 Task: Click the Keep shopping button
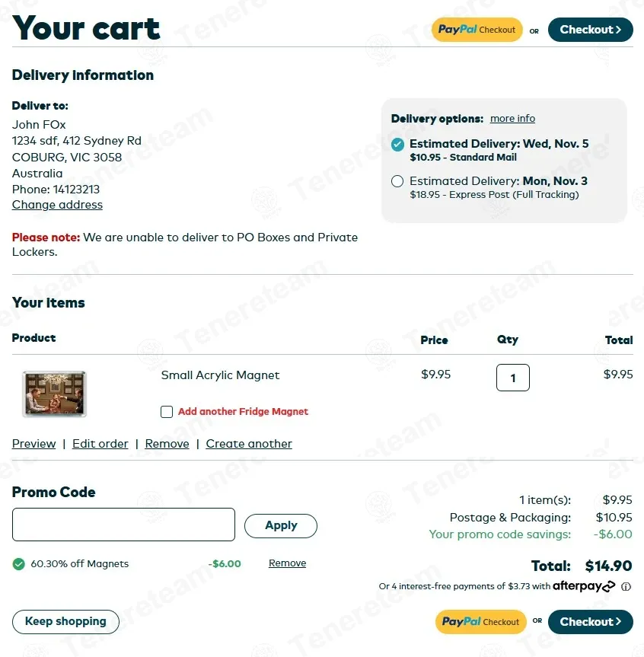coord(65,621)
